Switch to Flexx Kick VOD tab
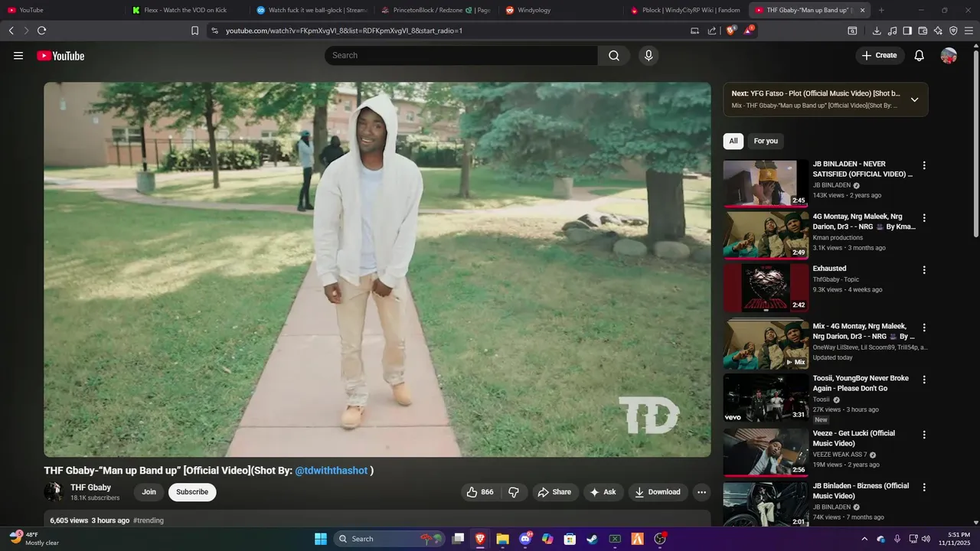Image resolution: width=980 pixels, height=551 pixels. (185, 10)
